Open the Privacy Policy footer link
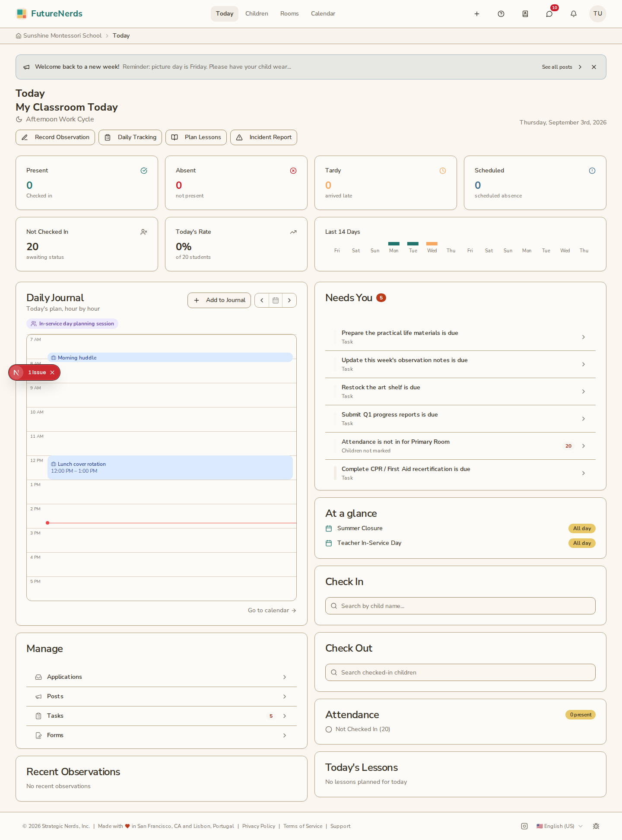 click(259, 826)
